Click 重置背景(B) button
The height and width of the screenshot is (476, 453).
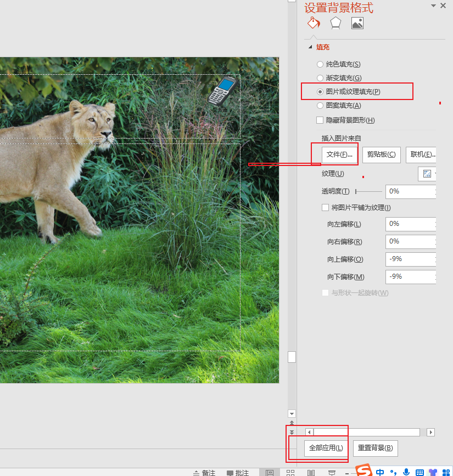pyautogui.click(x=376, y=449)
